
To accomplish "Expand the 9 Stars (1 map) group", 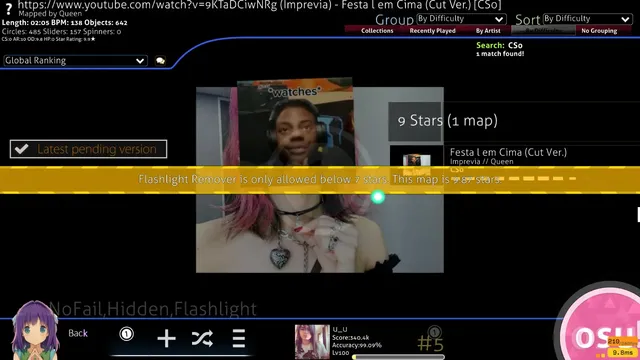I will (x=514, y=121).
